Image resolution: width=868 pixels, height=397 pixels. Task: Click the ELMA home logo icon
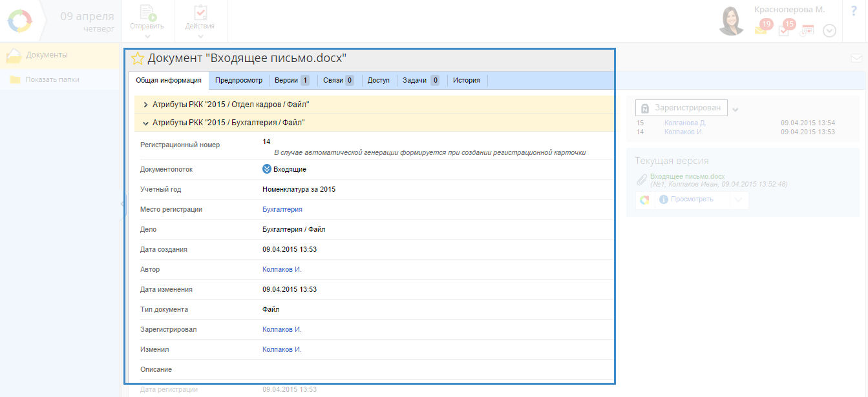[x=19, y=21]
